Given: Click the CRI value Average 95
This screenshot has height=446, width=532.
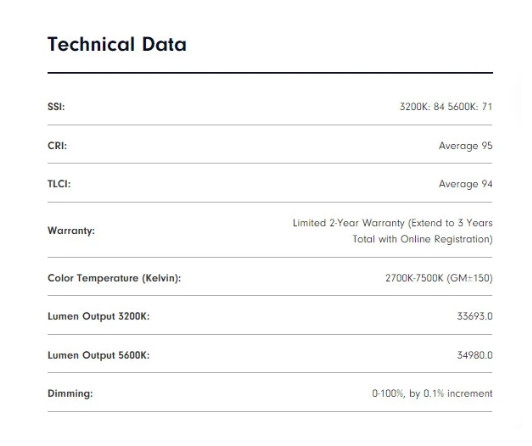Looking at the screenshot, I should [466, 146].
